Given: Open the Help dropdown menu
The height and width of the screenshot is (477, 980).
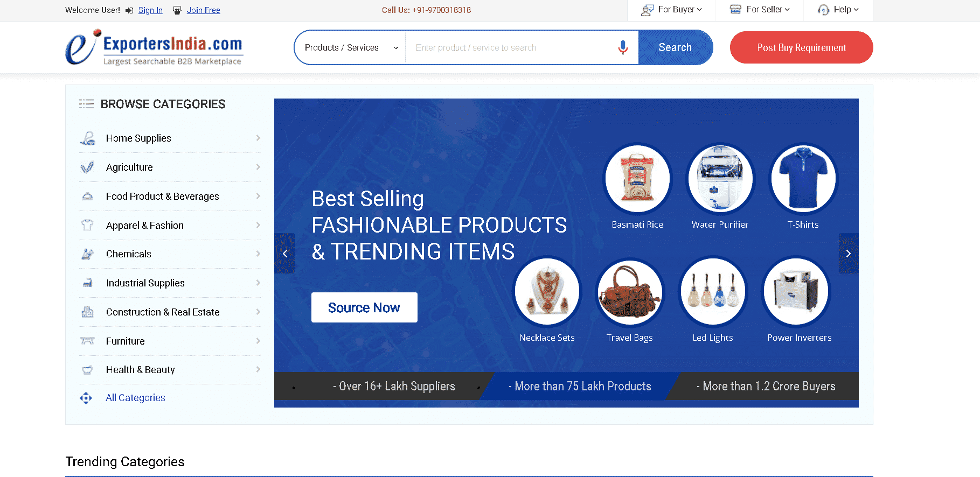Looking at the screenshot, I should click(x=838, y=10).
